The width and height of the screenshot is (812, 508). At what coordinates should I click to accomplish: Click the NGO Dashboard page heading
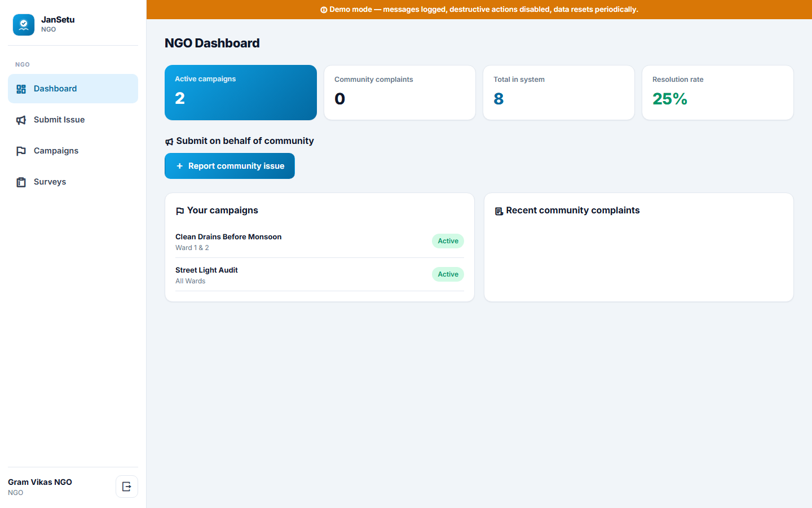[212, 43]
